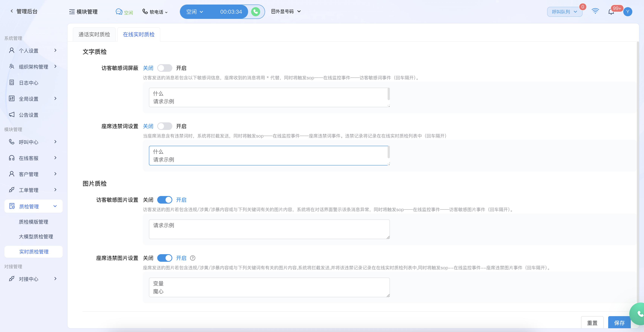Click the green phone call button
Viewport: 644px width, 332px height.
(x=255, y=12)
